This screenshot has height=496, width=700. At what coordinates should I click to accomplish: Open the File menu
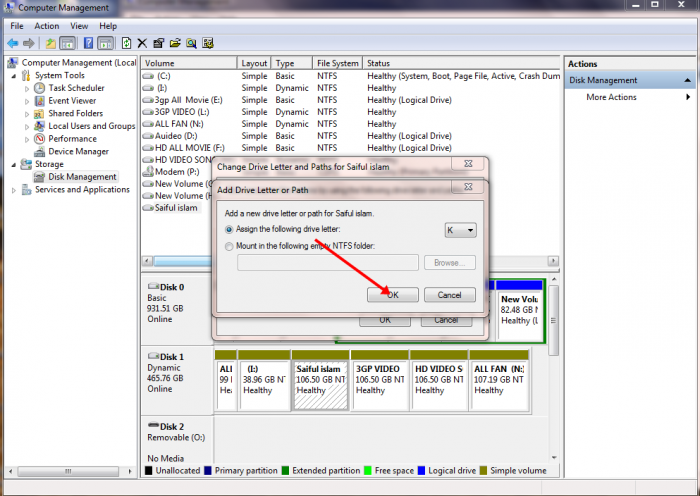(x=17, y=26)
